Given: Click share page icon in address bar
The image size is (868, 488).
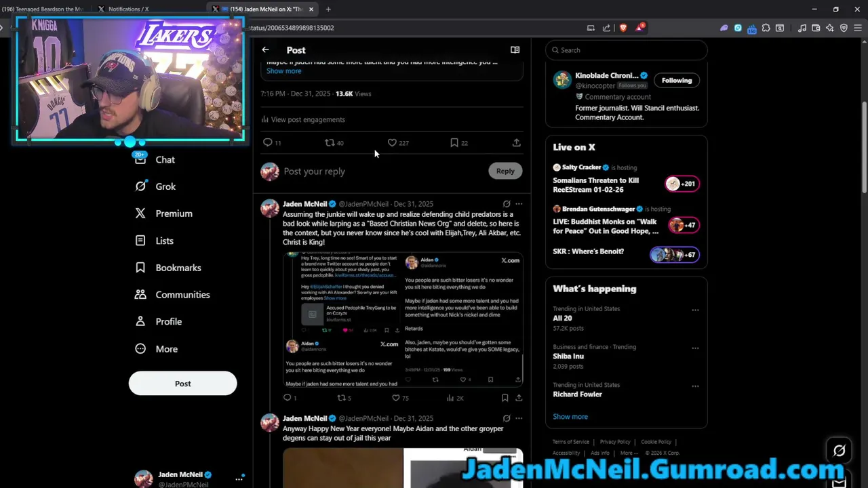Looking at the screenshot, I should coord(606,28).
